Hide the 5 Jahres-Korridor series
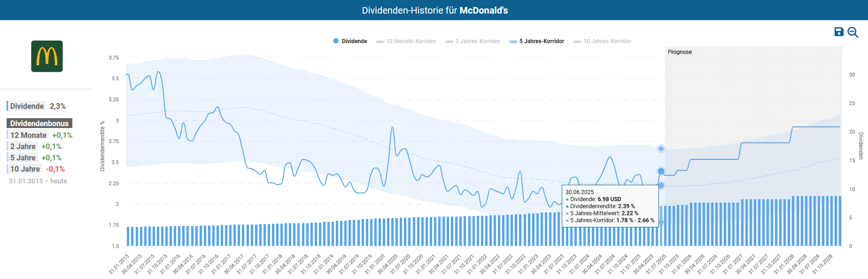The image size is (868, 279). 537,41
